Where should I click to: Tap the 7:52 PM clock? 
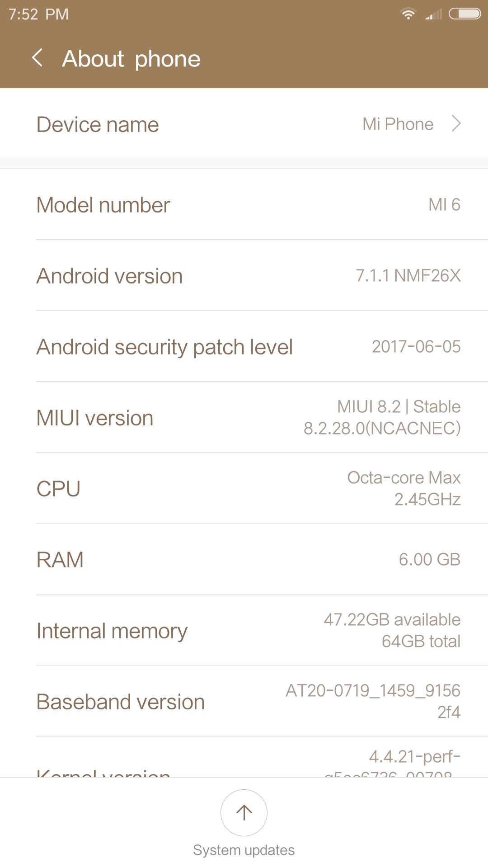(39, 14)
